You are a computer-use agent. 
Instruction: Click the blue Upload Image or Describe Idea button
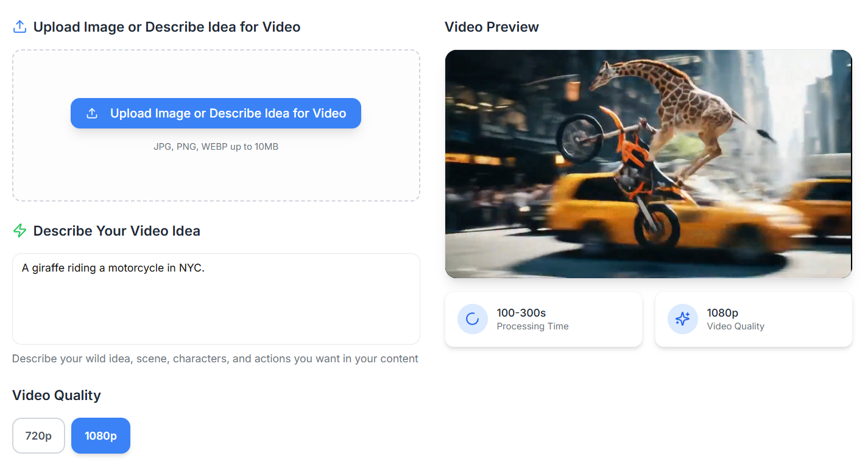[216, 113]
